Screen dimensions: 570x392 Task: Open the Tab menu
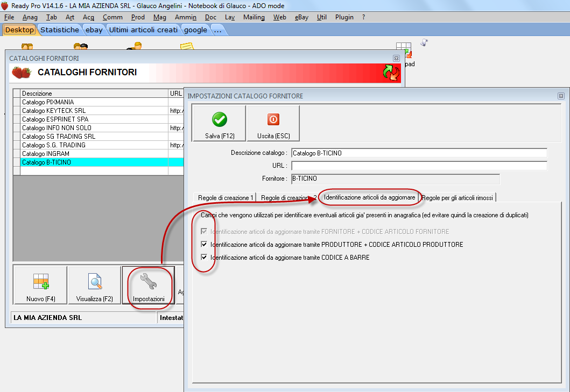(x=52, y=17)
